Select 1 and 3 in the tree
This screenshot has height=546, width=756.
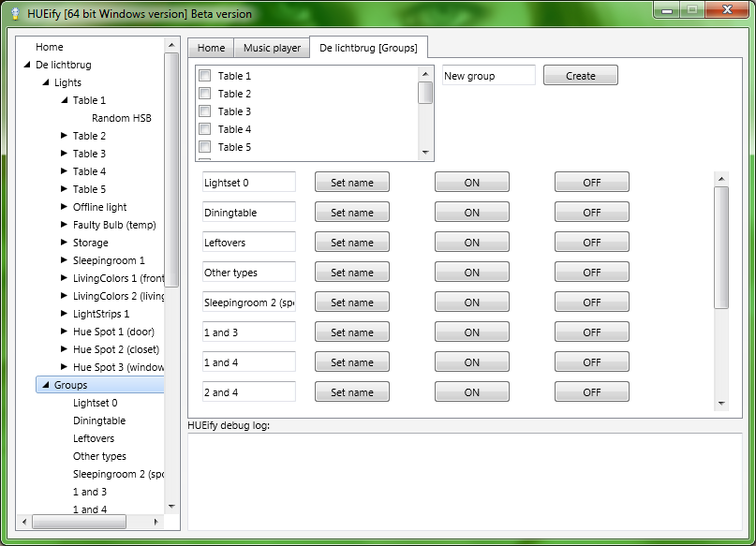click(x=90, y=492)
